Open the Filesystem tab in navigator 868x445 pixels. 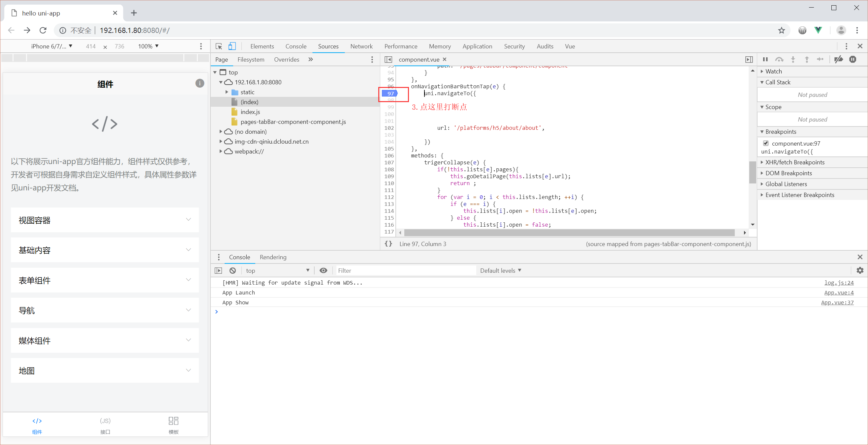click(x=251, y=59)
